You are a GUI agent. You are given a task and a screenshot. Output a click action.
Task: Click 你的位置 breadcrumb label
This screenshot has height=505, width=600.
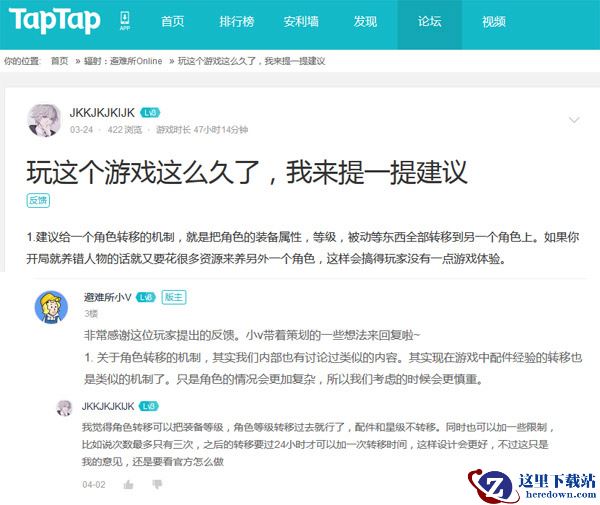coord(21,61)
